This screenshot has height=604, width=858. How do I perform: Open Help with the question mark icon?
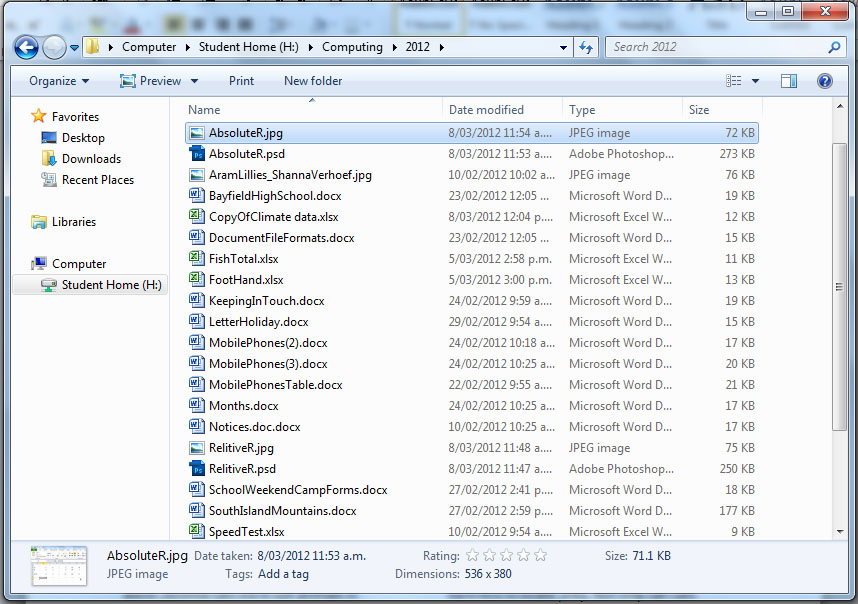point(825,81)
